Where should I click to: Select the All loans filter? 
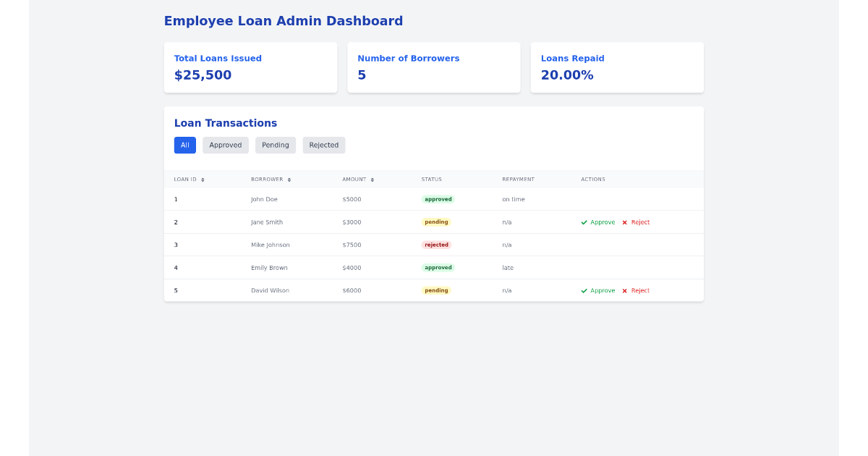pyautogui.click(x=184, y=145)
